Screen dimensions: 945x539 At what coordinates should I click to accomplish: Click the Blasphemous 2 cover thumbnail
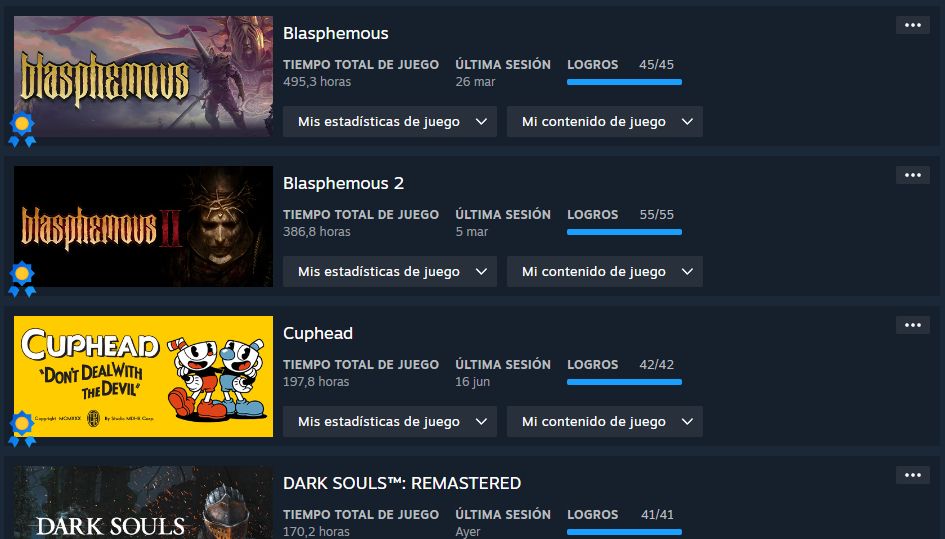pos(143,227)
